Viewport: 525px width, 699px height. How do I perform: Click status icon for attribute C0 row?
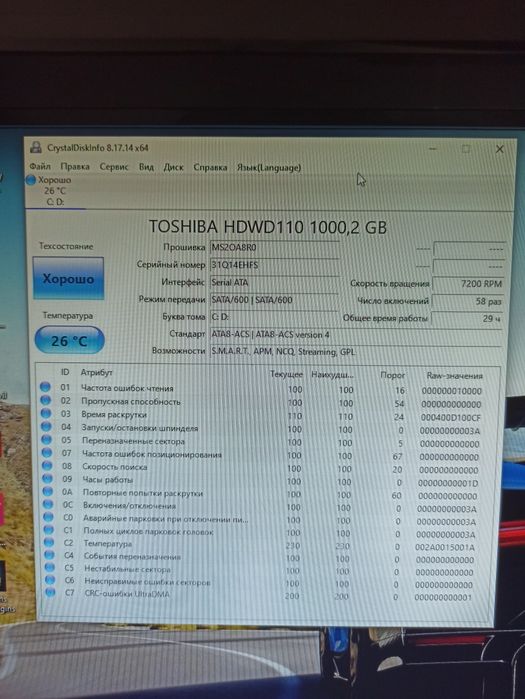point(49,517)
